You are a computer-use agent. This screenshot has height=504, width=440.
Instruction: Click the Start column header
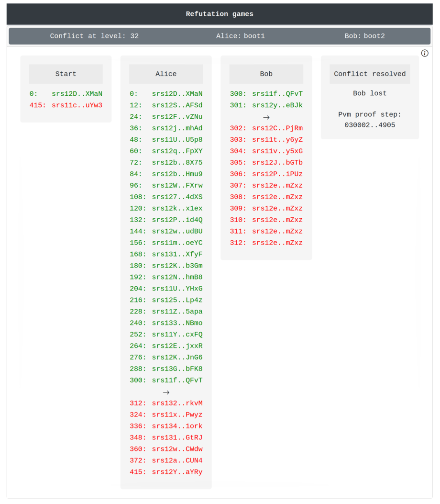coord(66,74)
